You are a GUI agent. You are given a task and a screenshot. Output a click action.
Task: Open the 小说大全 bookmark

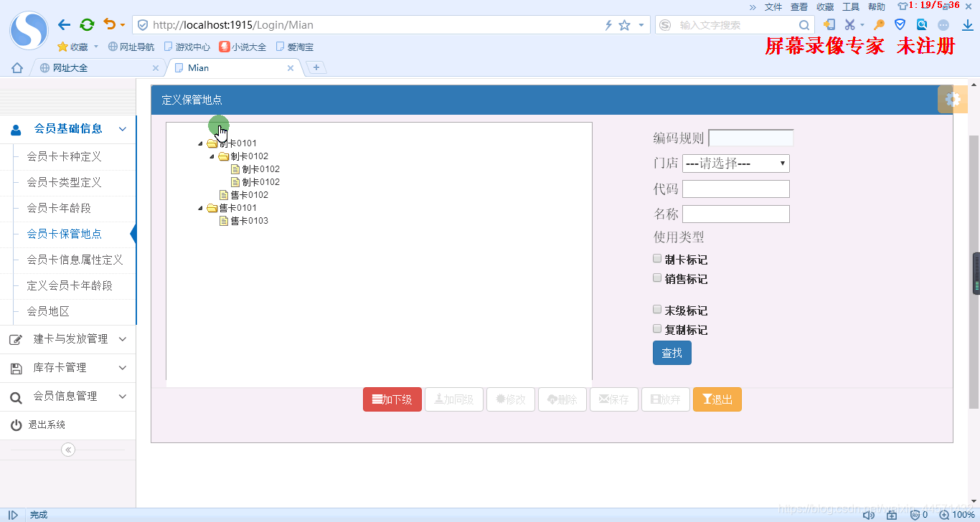coord(242,47)
